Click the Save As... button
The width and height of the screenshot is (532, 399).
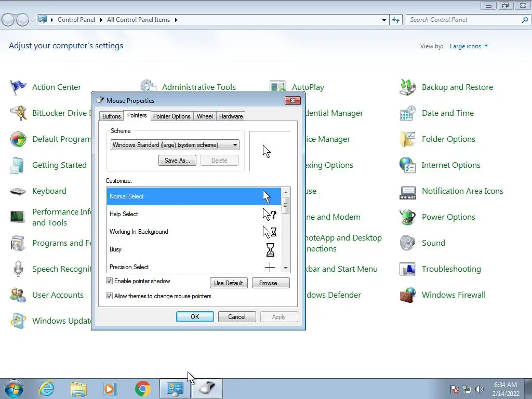pyautogui.click(x=177, y=161)
